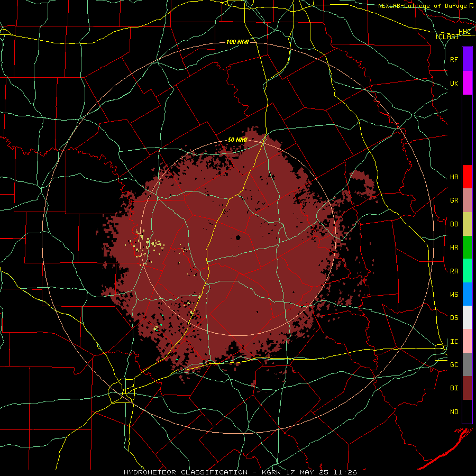Click the BD yellow legend swatch
476x476 pixels.
pyautogui.click(x=467, y=224)
